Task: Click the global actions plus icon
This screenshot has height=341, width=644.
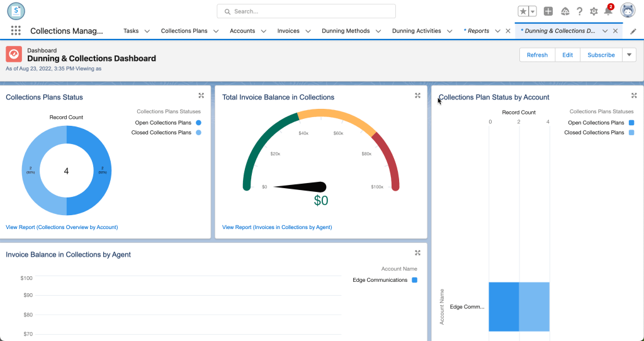Action: tap(548, 11)
